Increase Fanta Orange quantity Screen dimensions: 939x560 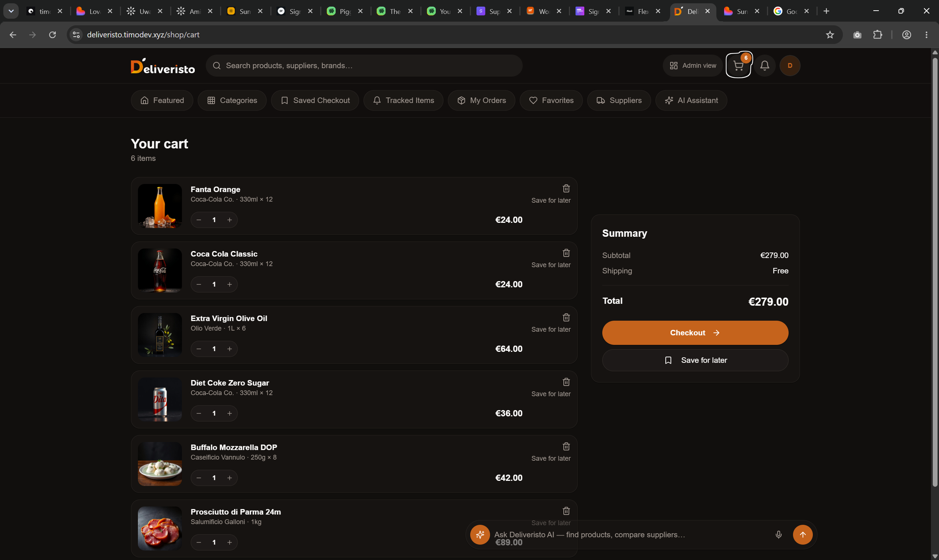(x=230, y=220)
